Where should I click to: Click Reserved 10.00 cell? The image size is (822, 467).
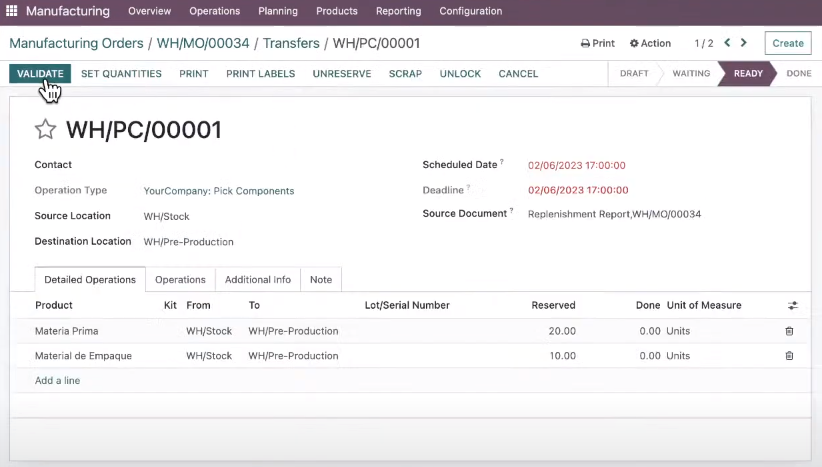[x=563, y=356]
